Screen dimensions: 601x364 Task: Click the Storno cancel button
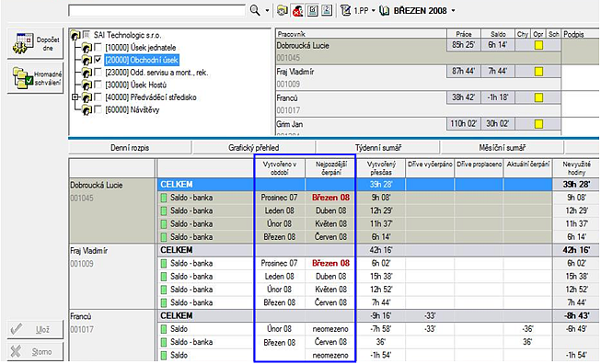pos(35,351)
